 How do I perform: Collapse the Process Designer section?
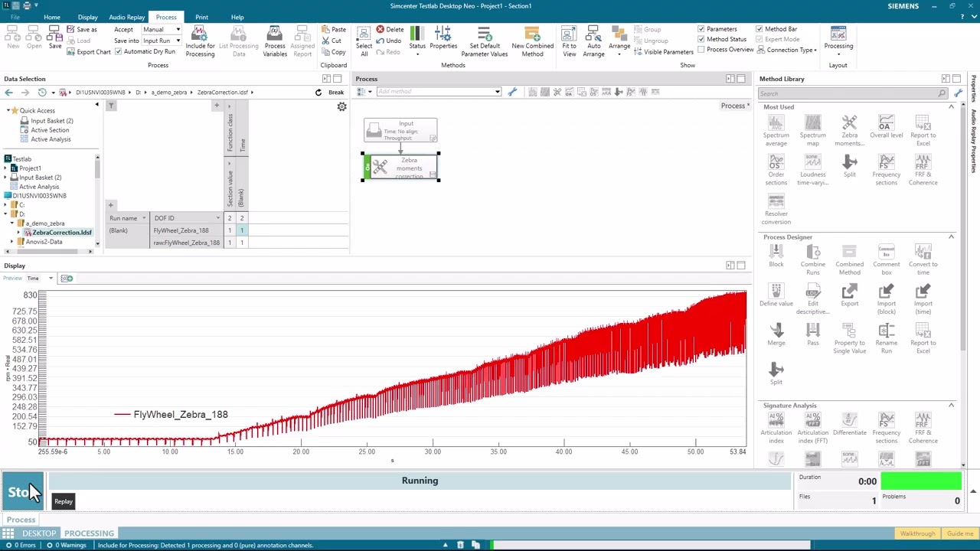951,237
